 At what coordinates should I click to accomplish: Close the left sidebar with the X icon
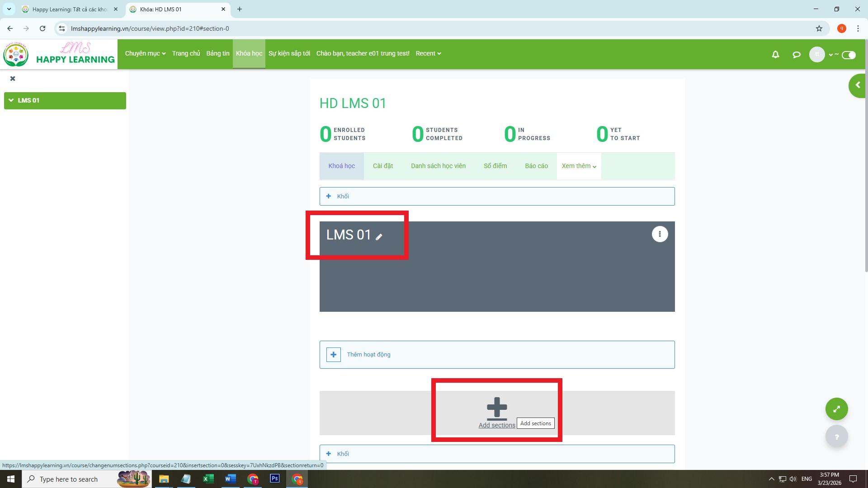click(x=13, y=79)
